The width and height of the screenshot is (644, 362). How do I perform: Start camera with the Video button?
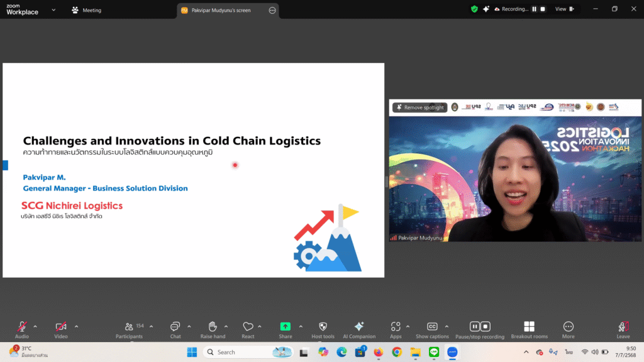point(61,329)
